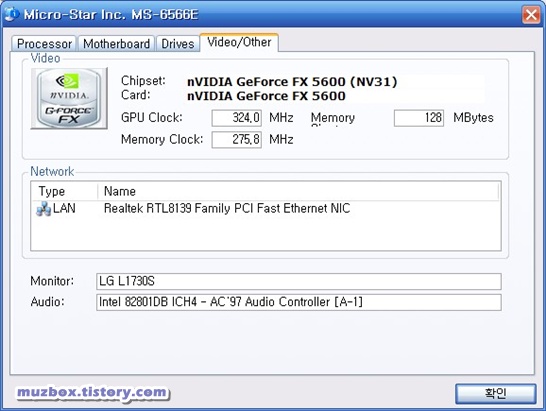Click the Memory Clock: label
Screen dimensions: 546x411
point(162,139)
